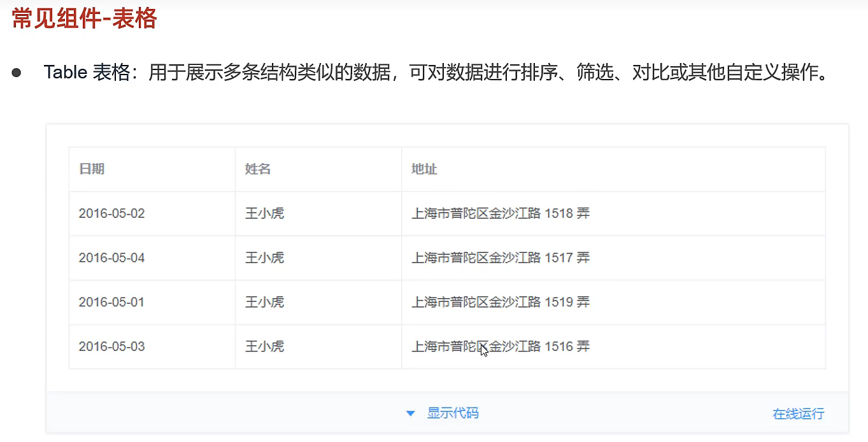Click address 上海市普陀区金沙江路 1518 弄
This screenshot has width=868, height=442.
coord(501,213)
